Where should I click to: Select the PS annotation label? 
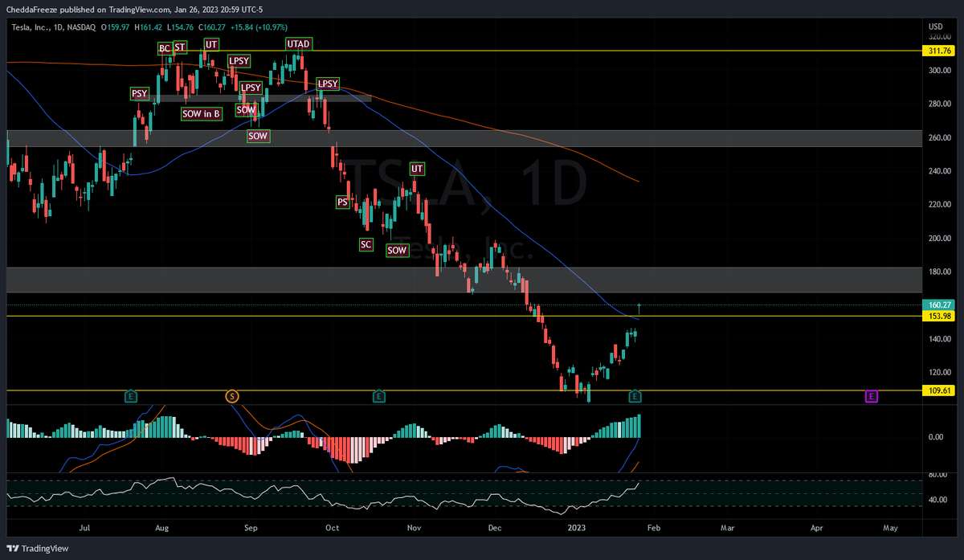tap(343, 202)
